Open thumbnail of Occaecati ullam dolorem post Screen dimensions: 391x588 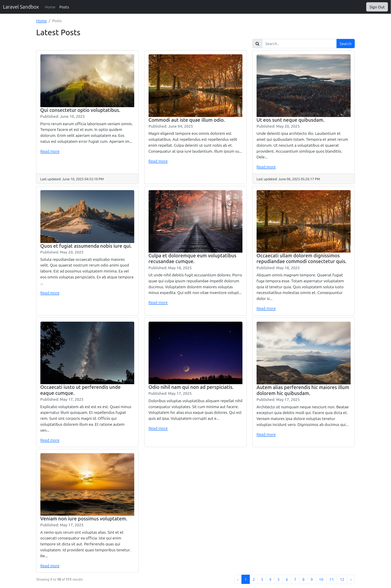pos(303,221)
